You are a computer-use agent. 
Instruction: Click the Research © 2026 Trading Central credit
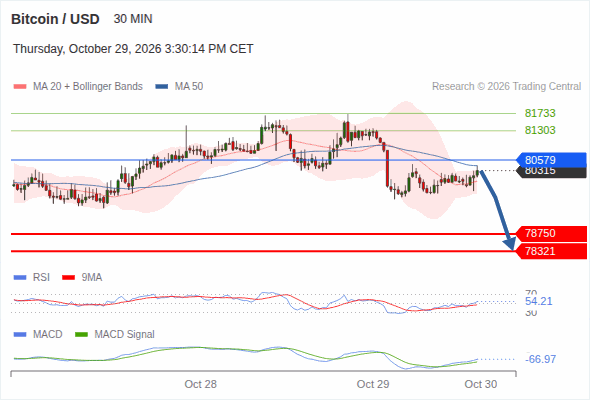(506, 87)
